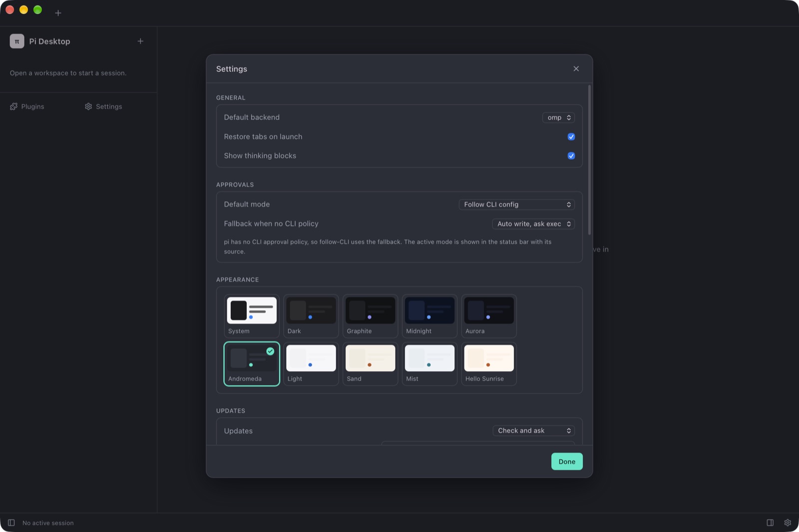
Task: Select the Andromeda theme
Action: [252, 364]
